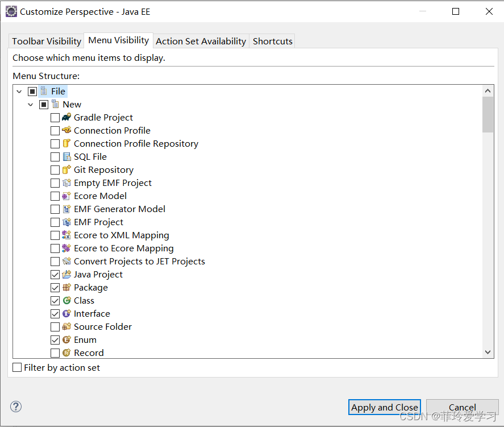The height and width of the screenshot is (427, 504).
Task: Click the Empty EMF Project icon
Action: click(x=66, y=183)
